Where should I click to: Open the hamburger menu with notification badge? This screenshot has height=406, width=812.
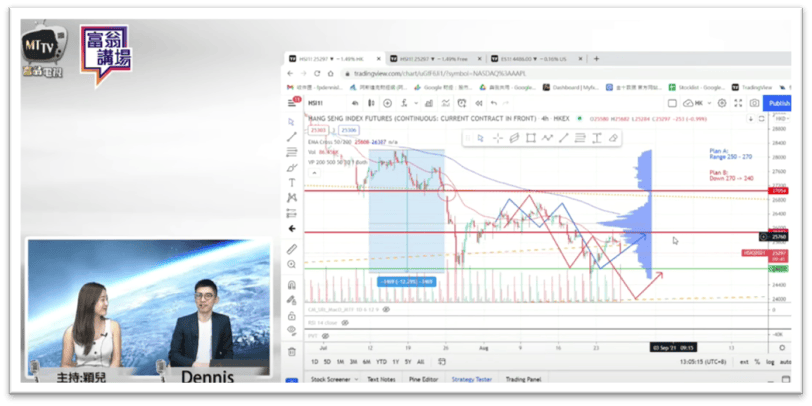[x=293, y=103]
